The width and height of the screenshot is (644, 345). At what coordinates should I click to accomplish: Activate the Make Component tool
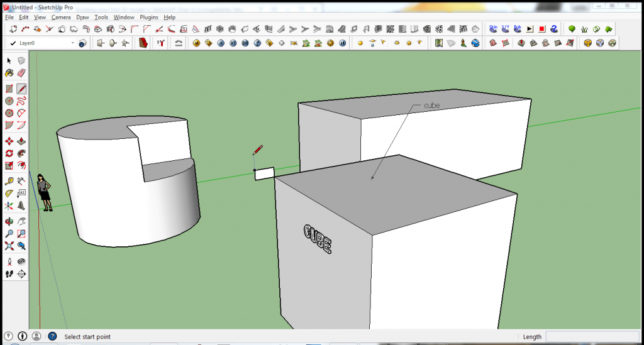click(x=21, y=61)
